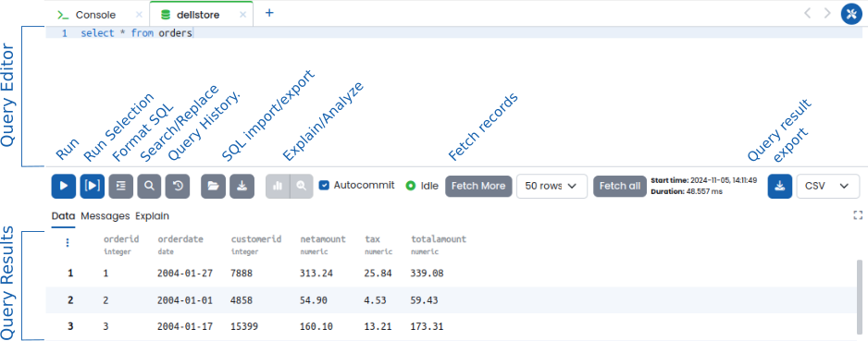Open the 50 rows fetch size dropdown
868x341 pixels.
(x=552, y=187)
